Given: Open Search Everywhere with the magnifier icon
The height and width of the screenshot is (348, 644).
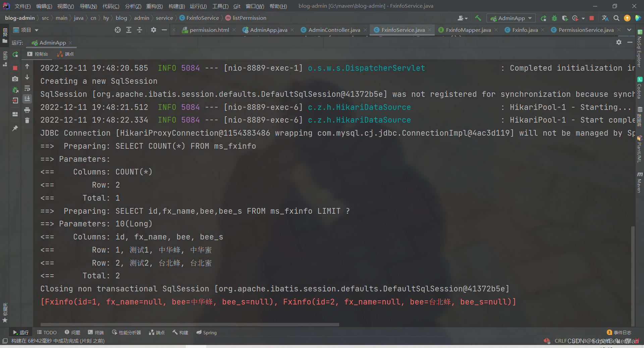Looking at the screenshot, I should point(616,18).
